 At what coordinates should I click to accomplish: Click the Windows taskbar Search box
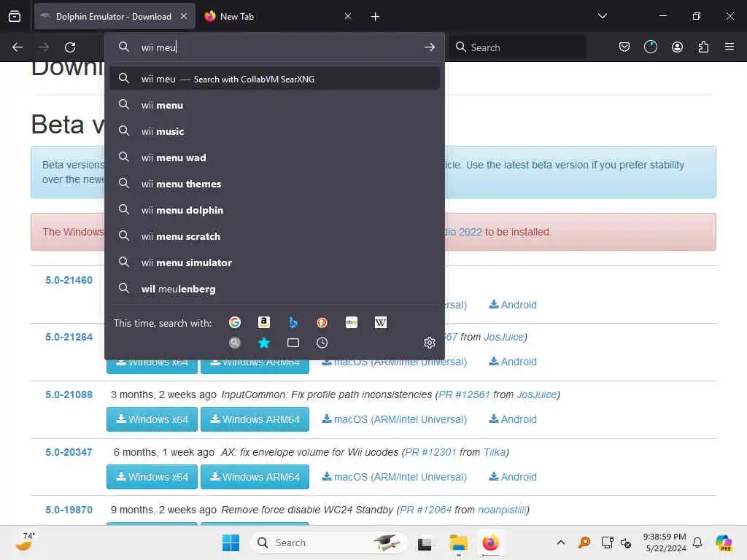[329, 542]
